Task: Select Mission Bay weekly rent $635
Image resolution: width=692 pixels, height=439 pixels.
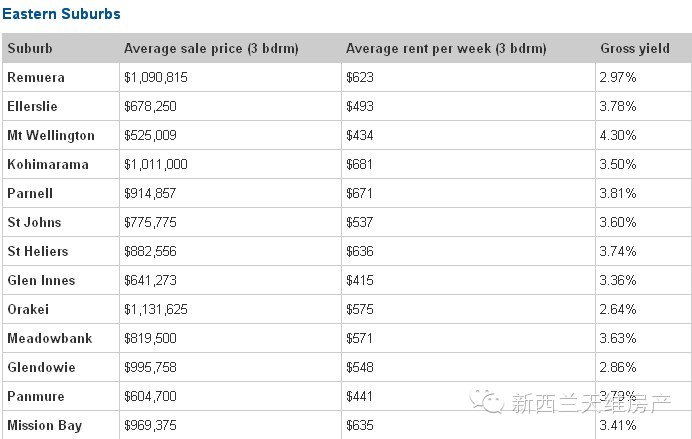Action: [360, 425]
